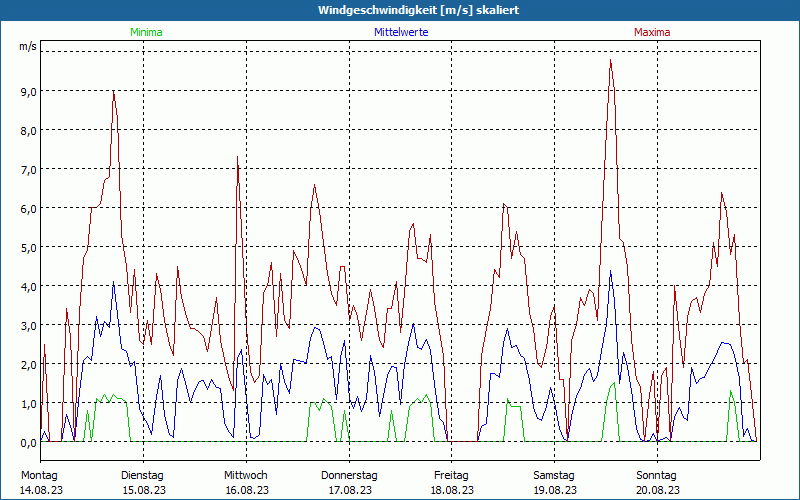Image resolution: width=800 pixels, height=500 pixels.
Task: Click the 'Sonntag' day label
Action: pos(657,476)
